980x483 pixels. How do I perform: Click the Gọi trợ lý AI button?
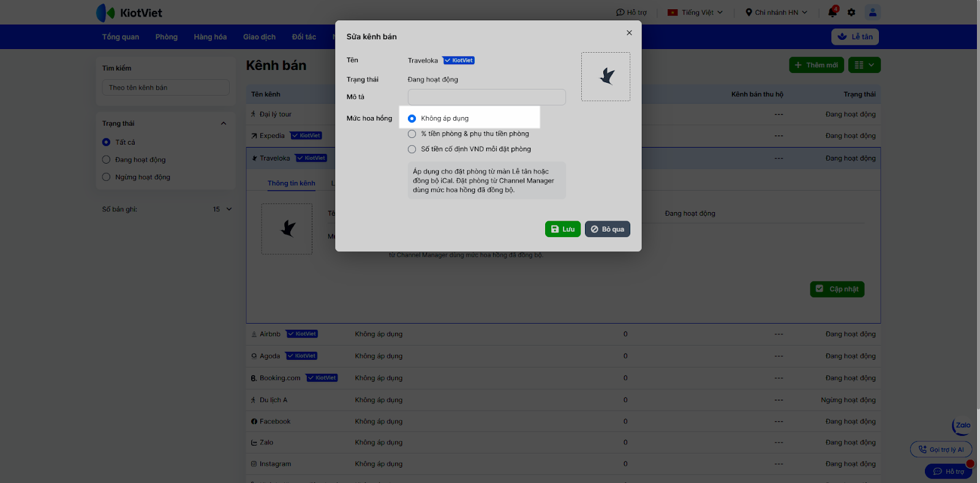[941, 449]
